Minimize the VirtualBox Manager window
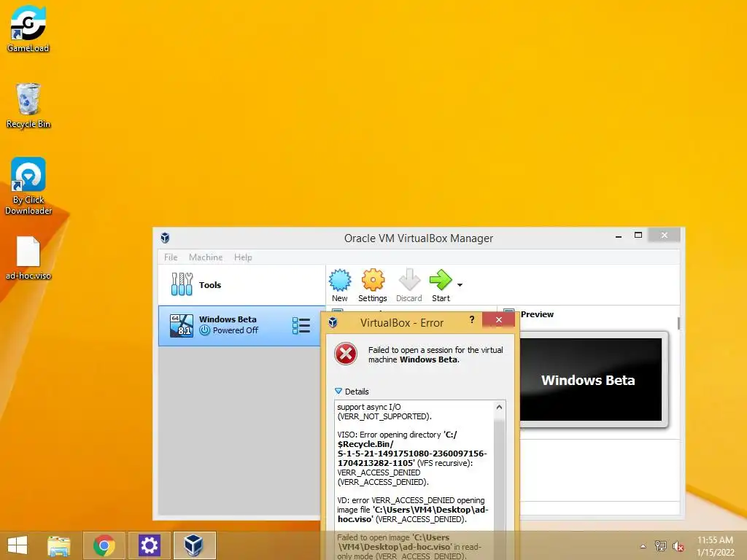 coord(619,236)
